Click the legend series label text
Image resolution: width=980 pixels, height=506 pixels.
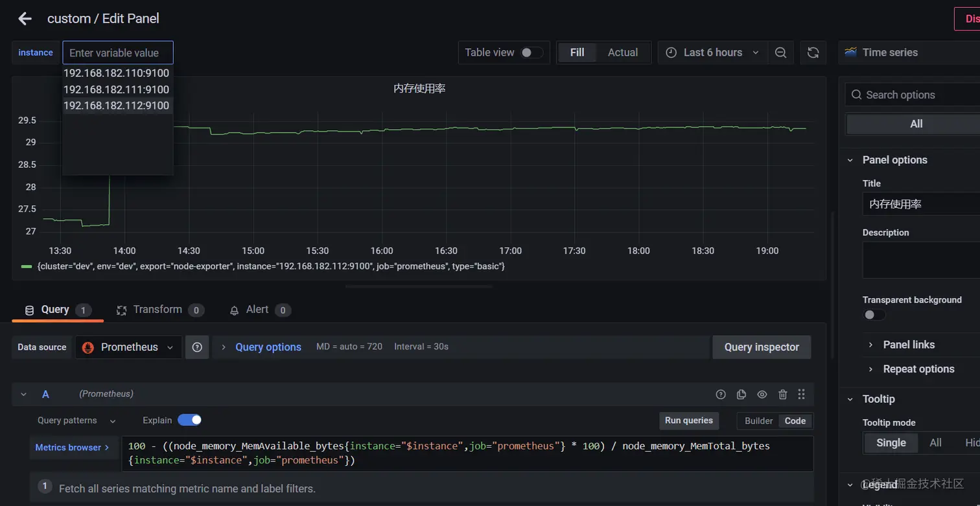click(271, 266)
